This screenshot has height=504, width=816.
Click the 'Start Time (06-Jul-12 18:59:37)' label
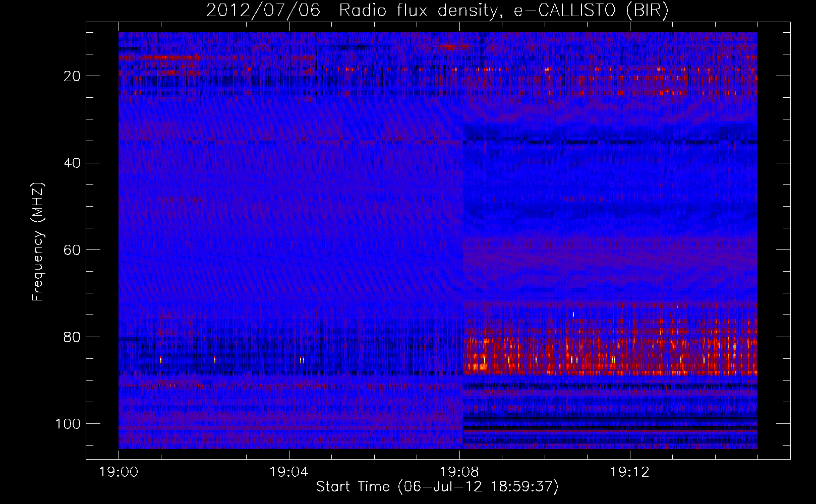[437, 487]
